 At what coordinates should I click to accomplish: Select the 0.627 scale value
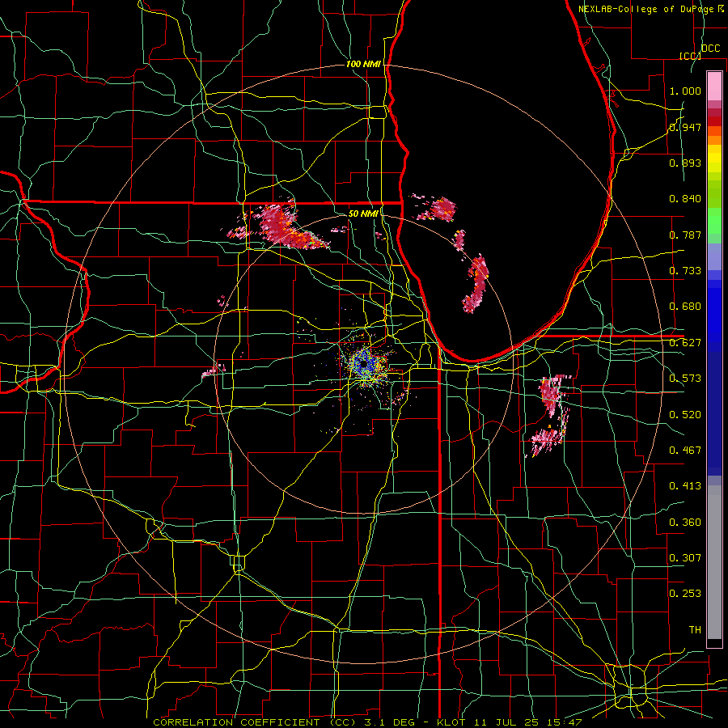pos(685,343)
